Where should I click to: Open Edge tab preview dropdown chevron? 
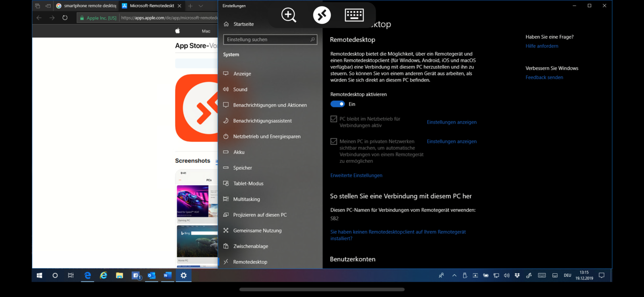201,6
